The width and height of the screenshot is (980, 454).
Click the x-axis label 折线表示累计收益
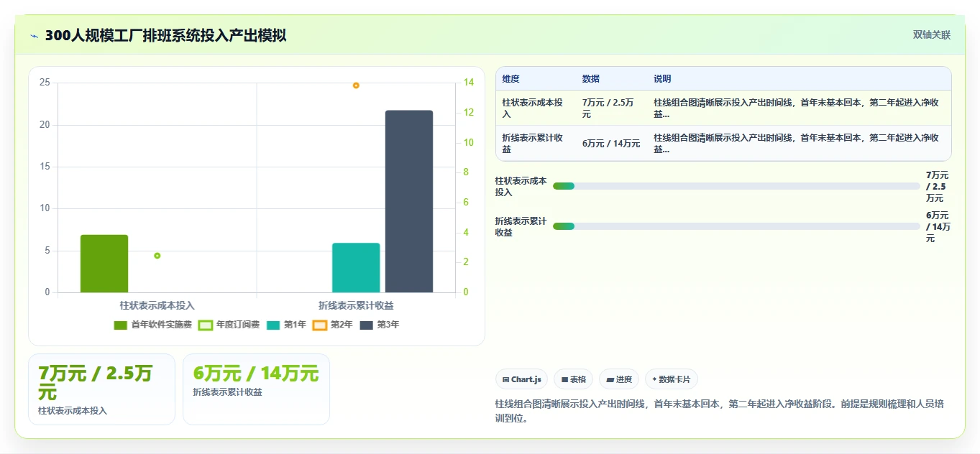(x=356, y=305)
